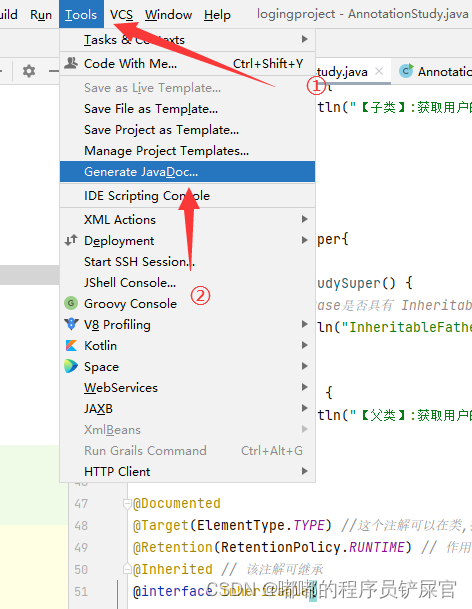Start SSH Session from menu

(x=187, y=261)
